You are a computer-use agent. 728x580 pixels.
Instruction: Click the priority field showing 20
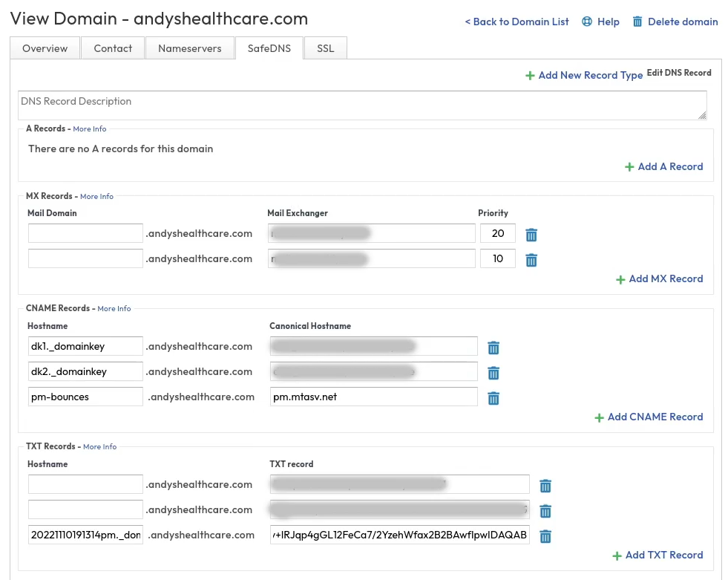[498, 233]
